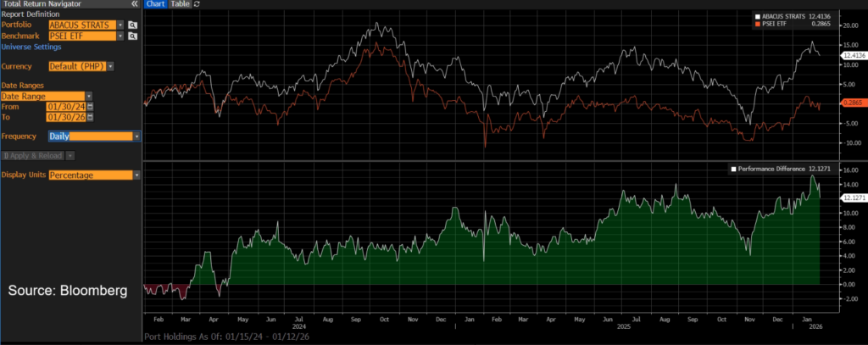The image size is (868, 345).
Task: Switch to the Table tab
Action: (x=180, y=4)
